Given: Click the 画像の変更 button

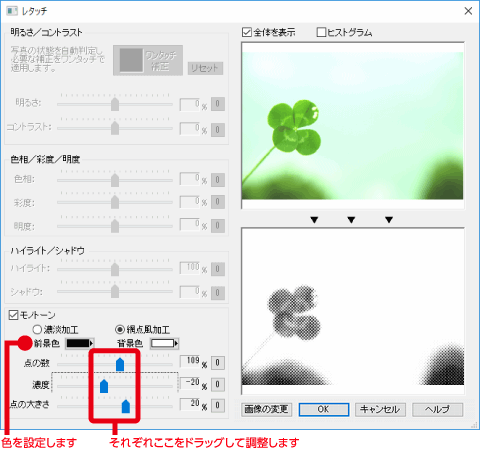Looking at the screenshot, I should tap(267, 409).
